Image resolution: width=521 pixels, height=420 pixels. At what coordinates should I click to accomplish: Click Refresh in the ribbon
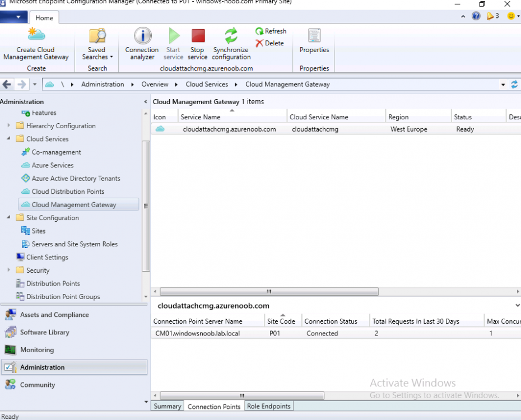coord(271,31)
